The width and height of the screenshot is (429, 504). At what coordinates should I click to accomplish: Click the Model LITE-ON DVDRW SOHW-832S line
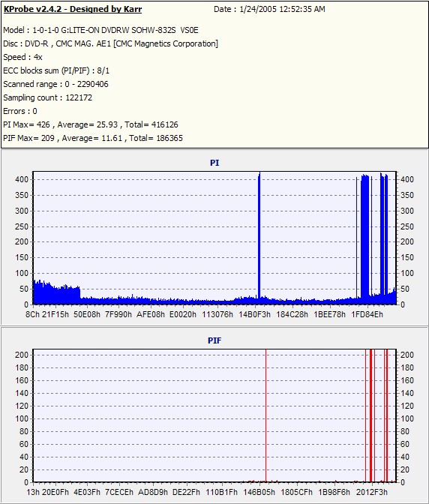[100, 30]
